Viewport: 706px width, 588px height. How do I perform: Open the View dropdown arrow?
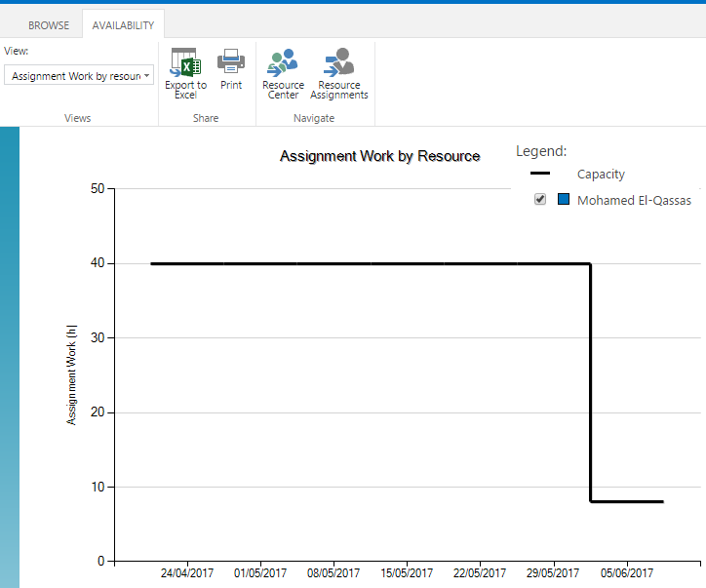coord(147,76)
